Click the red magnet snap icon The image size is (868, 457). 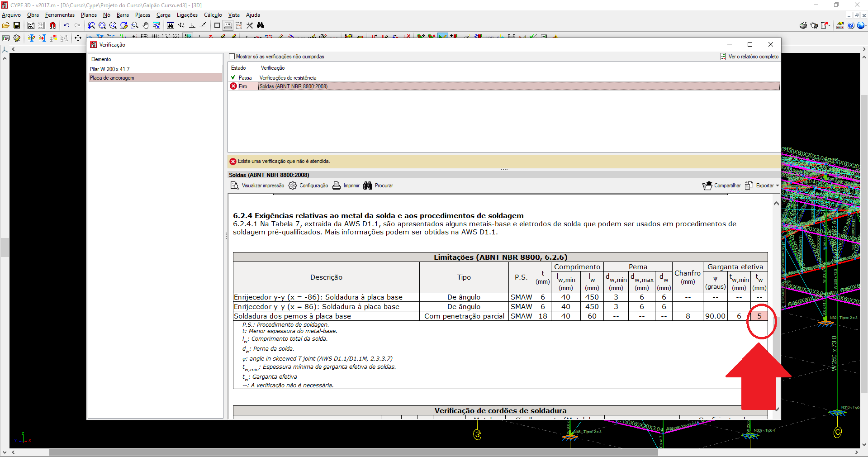[x=52, y=25]
